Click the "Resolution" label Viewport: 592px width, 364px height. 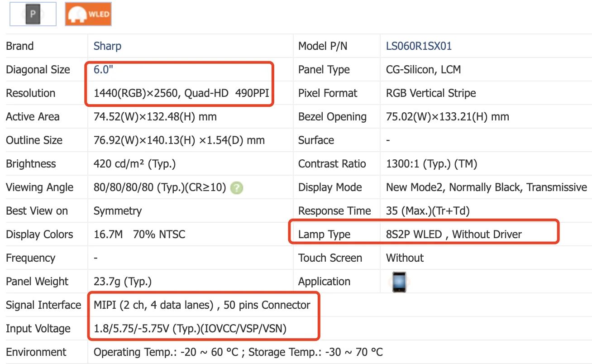(x=31, y=93)
